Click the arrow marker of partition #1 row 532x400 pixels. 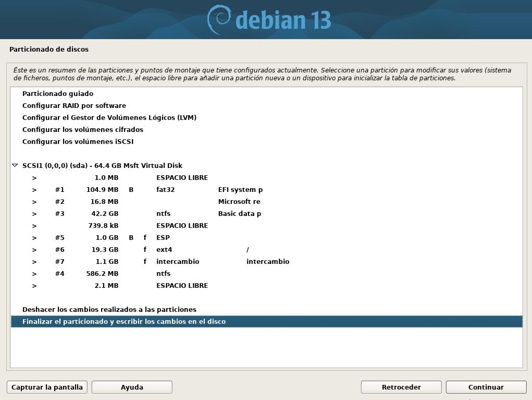(x=34, y=190)
